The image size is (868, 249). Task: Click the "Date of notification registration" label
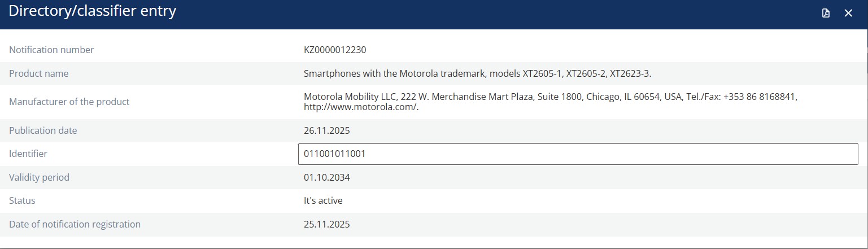click(x=75, y=224)
